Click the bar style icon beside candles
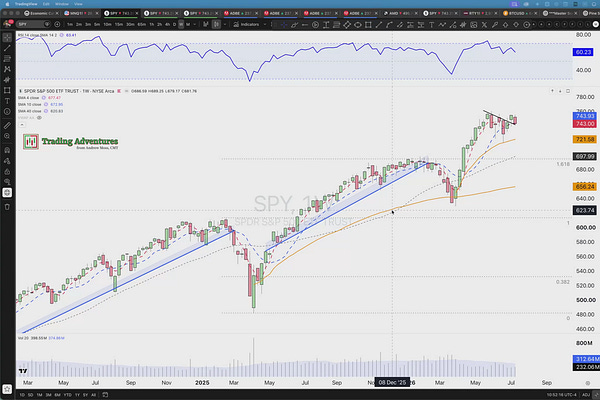 tap(206, 24)
